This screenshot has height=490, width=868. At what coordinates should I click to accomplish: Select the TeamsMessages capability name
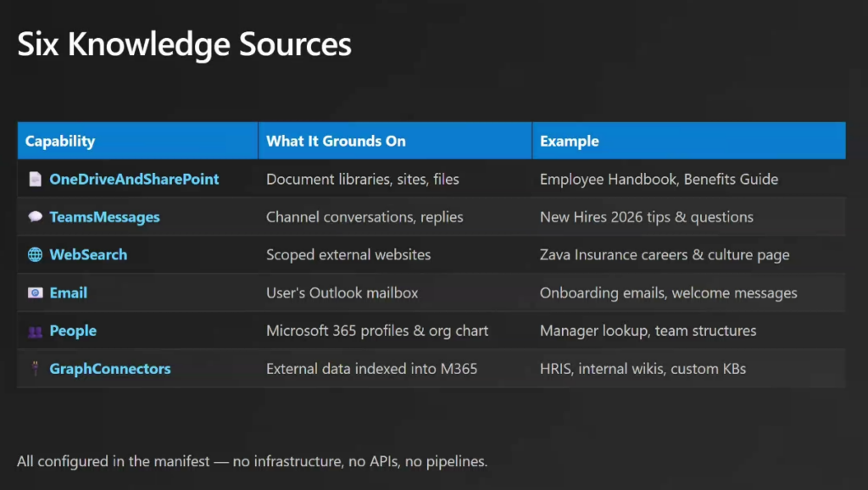pos(104,217)
